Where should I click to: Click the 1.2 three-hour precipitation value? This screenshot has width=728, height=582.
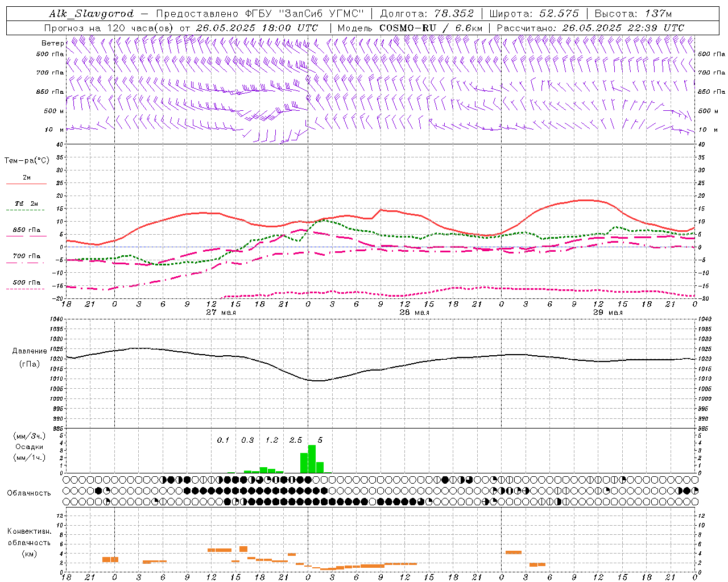tap(272, 440)
